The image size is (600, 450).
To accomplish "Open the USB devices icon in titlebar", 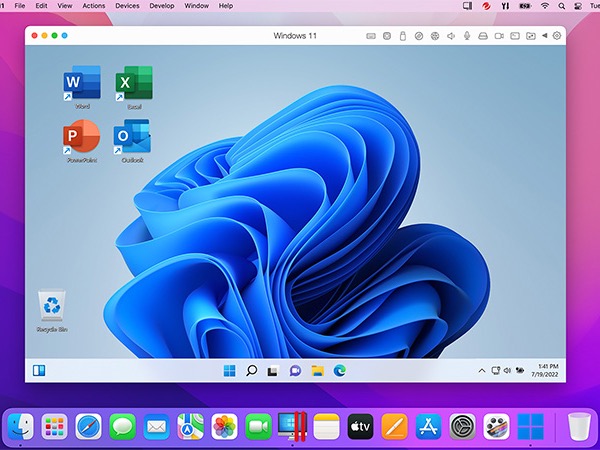I will (403, 36).
